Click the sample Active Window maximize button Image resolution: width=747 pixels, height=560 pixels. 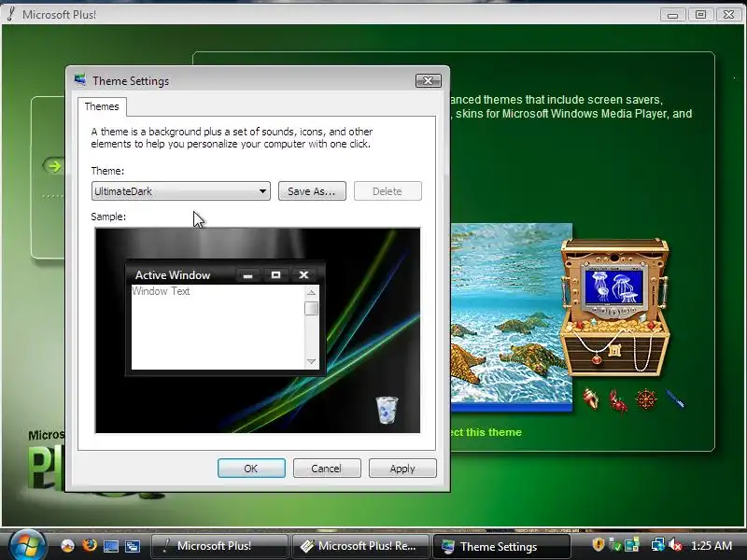tap(275, 274)
